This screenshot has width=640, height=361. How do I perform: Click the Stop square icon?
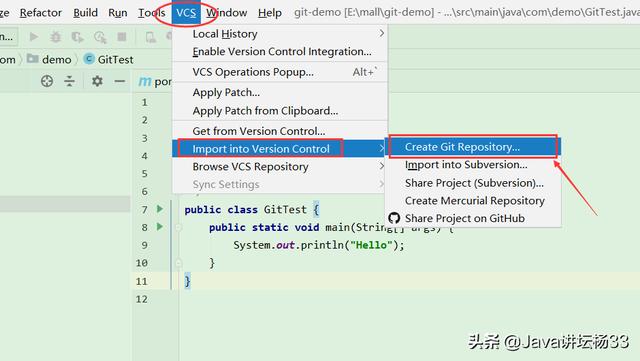pos(122,37)
